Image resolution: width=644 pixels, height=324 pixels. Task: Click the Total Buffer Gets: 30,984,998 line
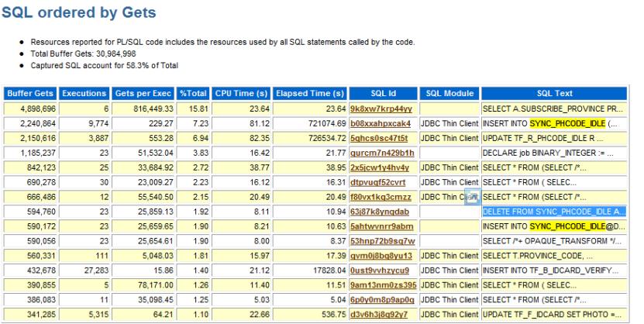tap(84, 53)
